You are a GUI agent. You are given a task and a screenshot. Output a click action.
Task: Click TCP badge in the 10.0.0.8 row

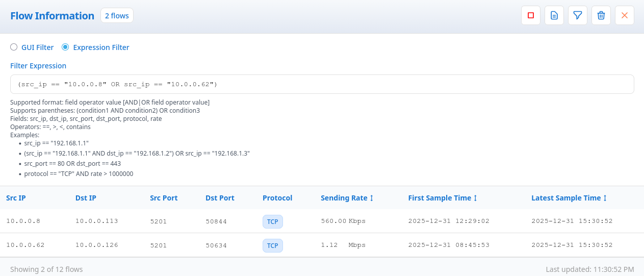[272, 221]
